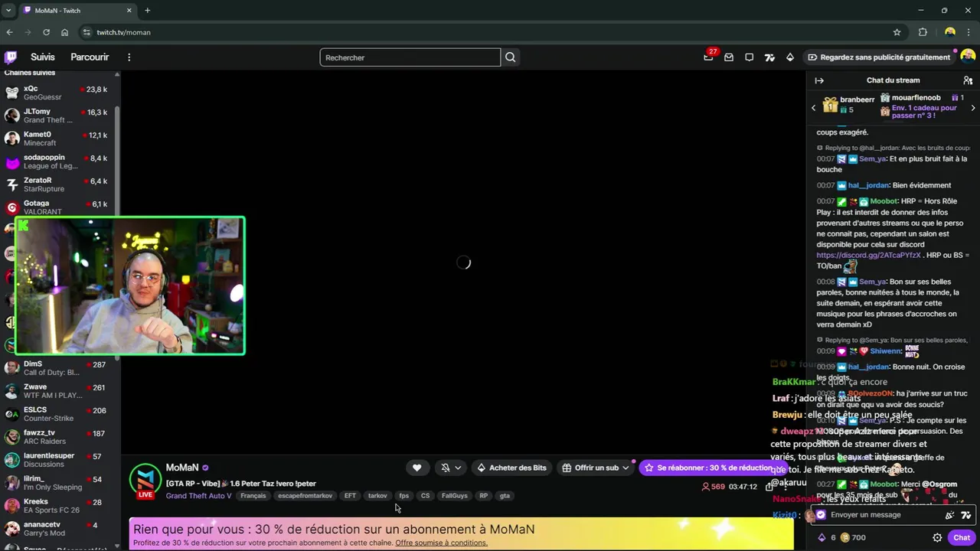Viewport: 980px width, 551px height.
Task: Click the channel points coin showing 700
Action: pyautogui.click(x=845, y=537)
